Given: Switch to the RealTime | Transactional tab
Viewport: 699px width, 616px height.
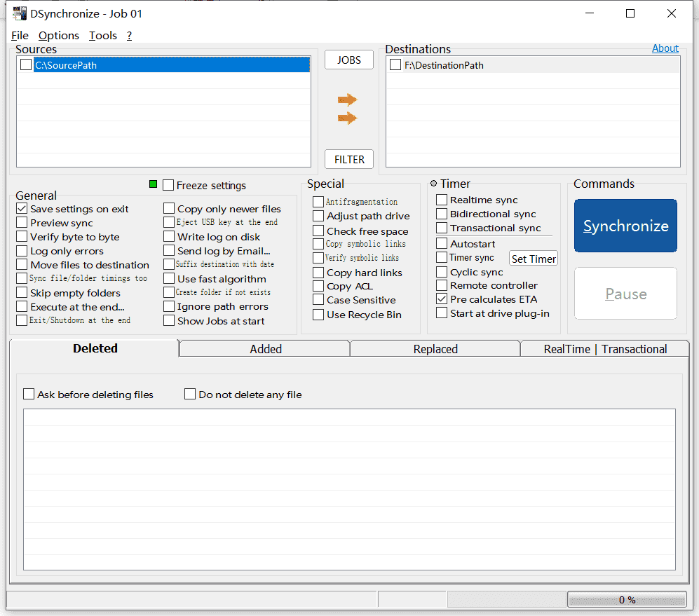Looking at the screenshot, I should pos(605,348).
